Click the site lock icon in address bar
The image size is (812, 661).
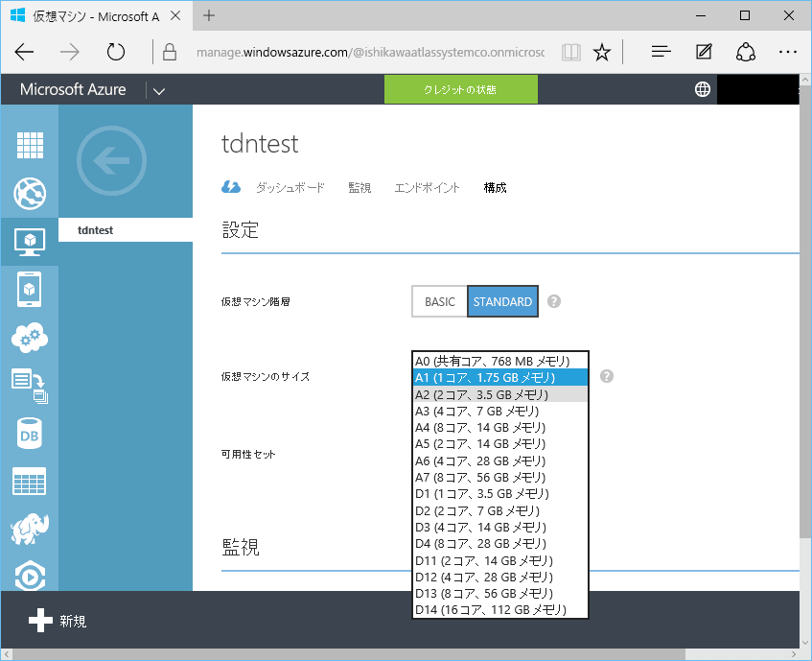point(170,52)
